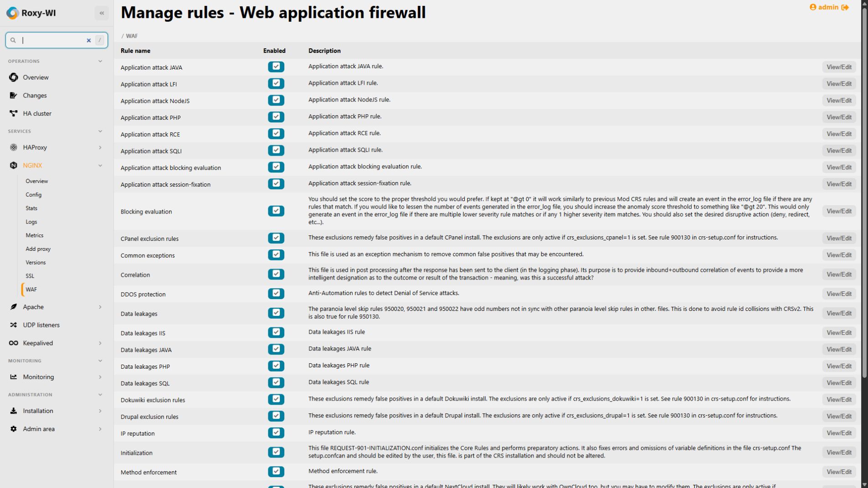The width and height of the screenshot is (868, 488).
Task: Expand the Monitoring submenu arrow
Action: (100, 377)
